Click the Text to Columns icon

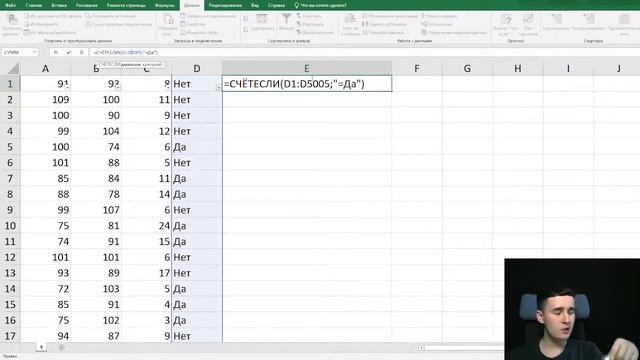click(x=350, y=19)
